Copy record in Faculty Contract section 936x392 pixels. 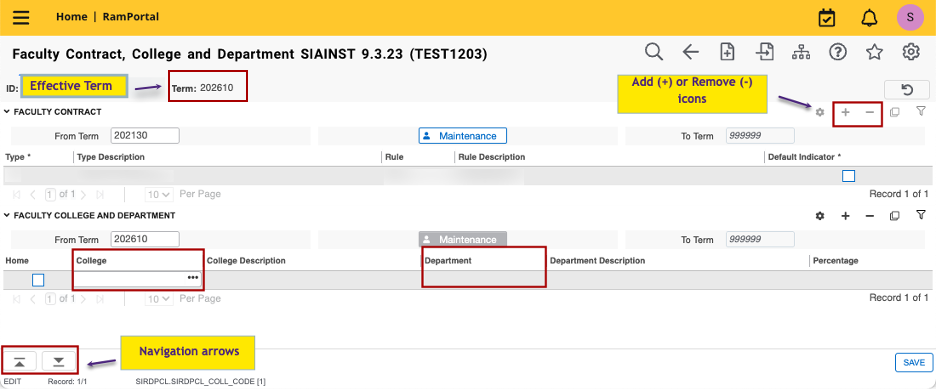tap(894, 112)
